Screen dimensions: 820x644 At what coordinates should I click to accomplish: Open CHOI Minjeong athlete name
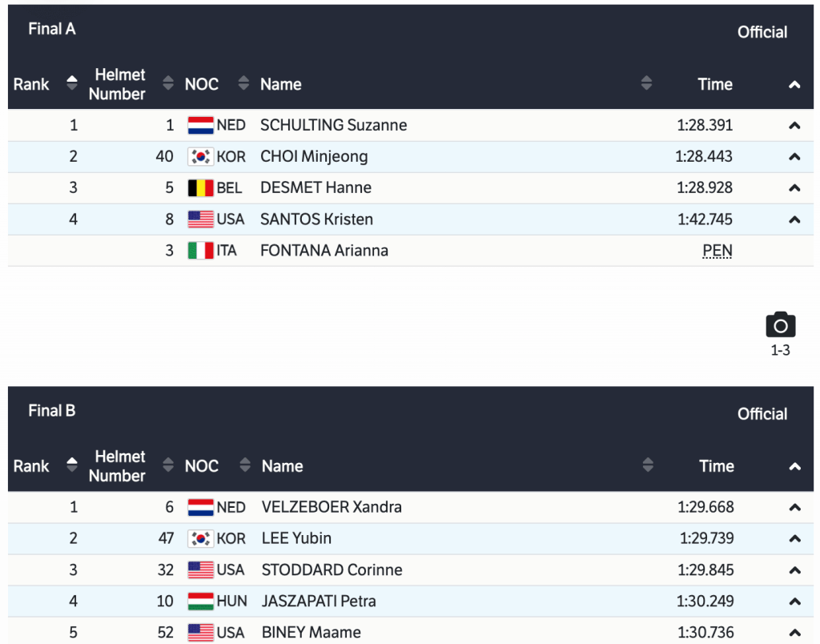314,157
